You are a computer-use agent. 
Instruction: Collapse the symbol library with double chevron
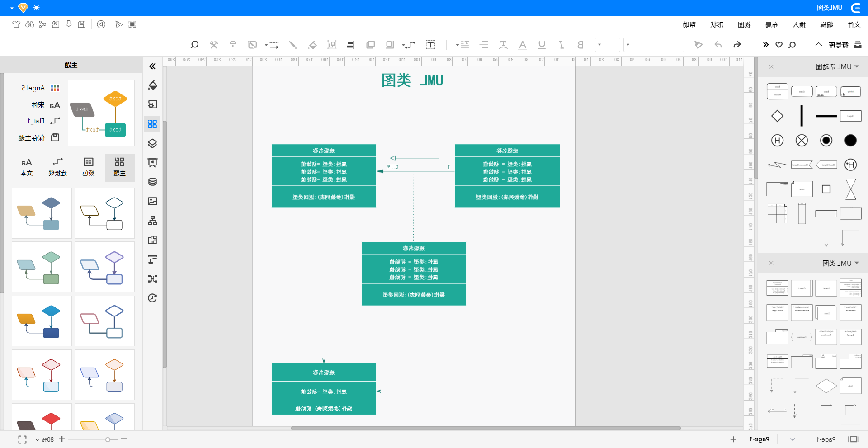(x=765, y=44)
